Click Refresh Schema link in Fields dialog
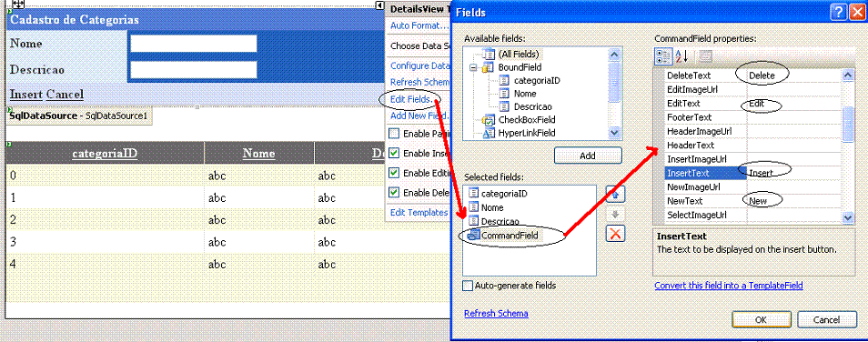The width and height of the screenshot is (868, 342). [x=496, y=313]
